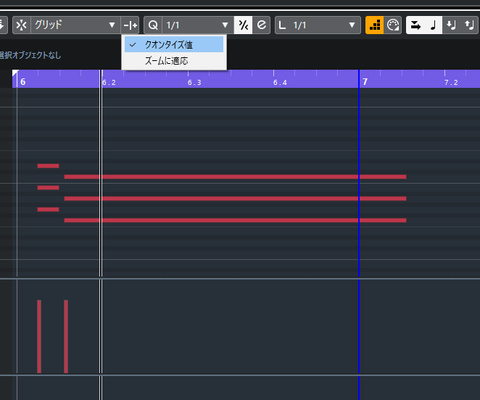
Task: Click the record pitch note icon
Action: tap(433, 25)
